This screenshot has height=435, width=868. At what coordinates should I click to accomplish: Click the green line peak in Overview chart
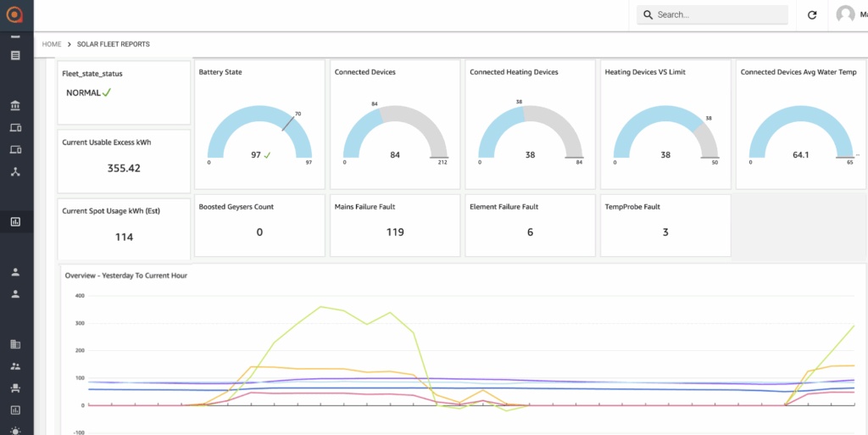pos(321,307)
